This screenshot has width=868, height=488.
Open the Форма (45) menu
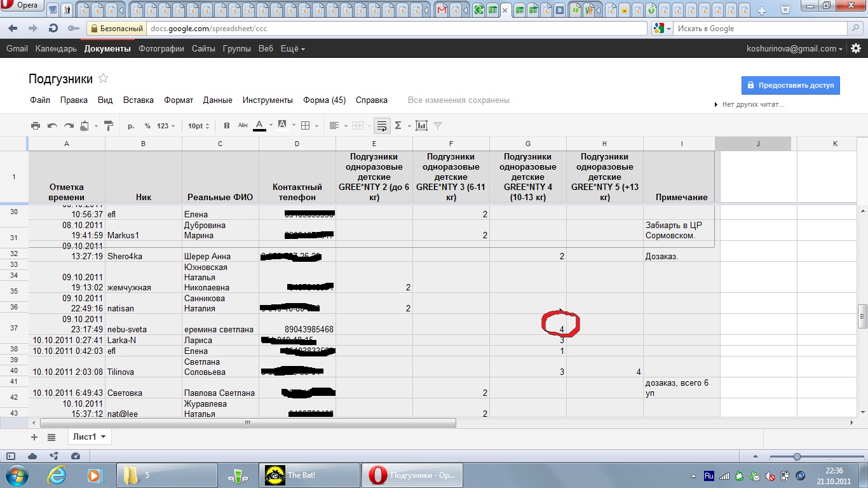click(x=324, y=100)
